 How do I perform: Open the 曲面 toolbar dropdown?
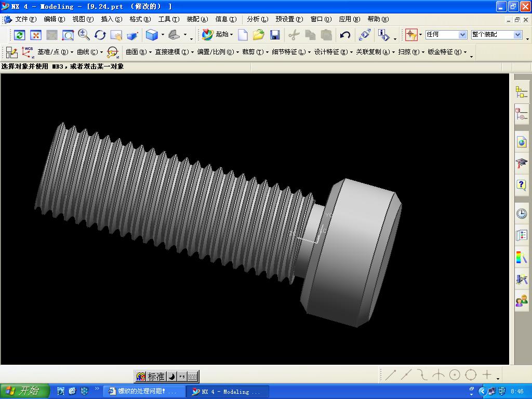tap(138, 52)
